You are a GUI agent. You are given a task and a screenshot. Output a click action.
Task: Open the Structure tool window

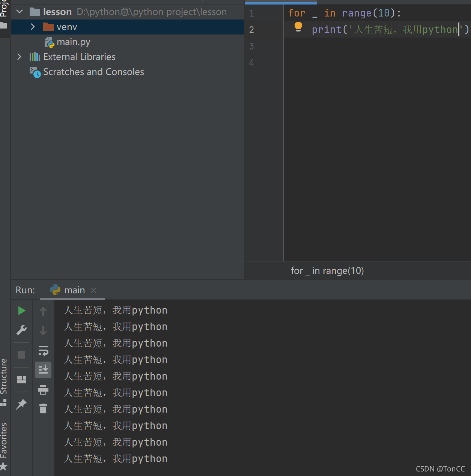point(4,376)
